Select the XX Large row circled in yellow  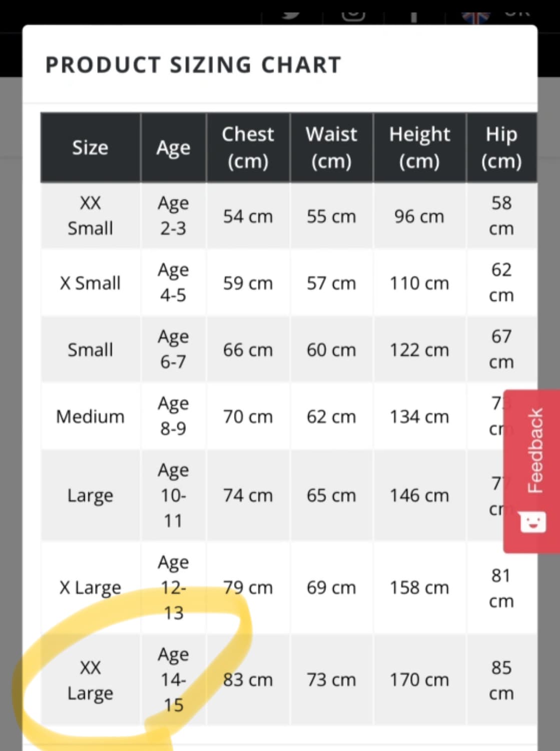[x=90, y=679]
